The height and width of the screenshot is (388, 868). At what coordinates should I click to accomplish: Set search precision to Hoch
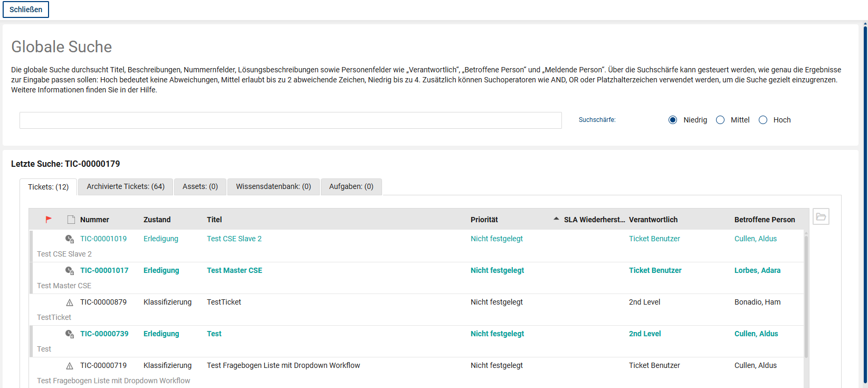763,120
